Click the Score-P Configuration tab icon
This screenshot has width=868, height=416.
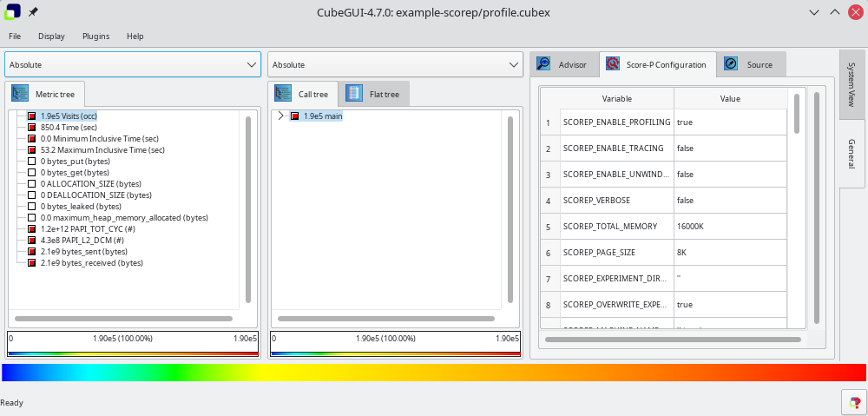(x=612, y=64)
